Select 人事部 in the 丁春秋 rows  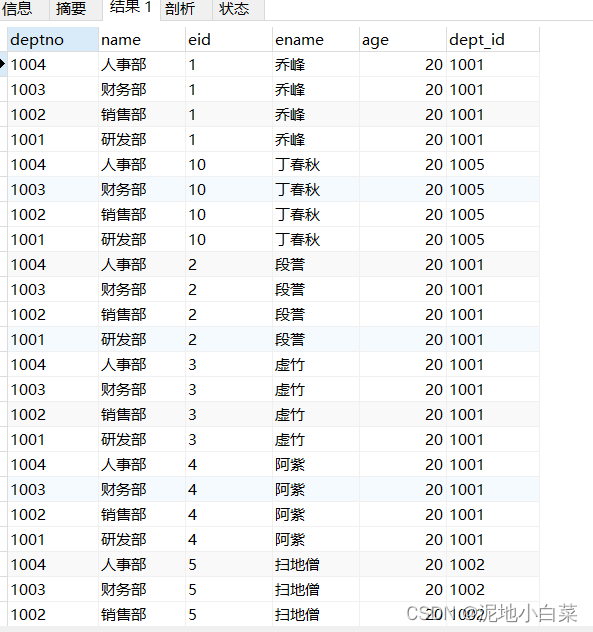click(142, 164)
